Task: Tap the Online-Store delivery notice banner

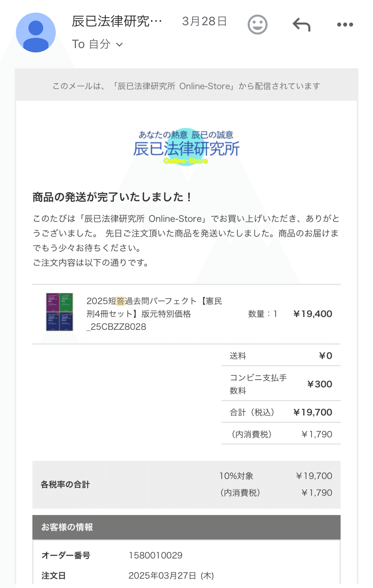Action: click(186, 86)
